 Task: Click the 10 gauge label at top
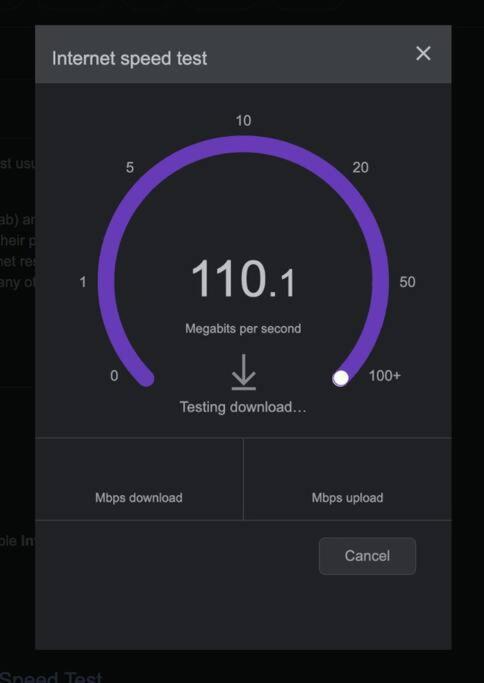(x=243, y=121)
